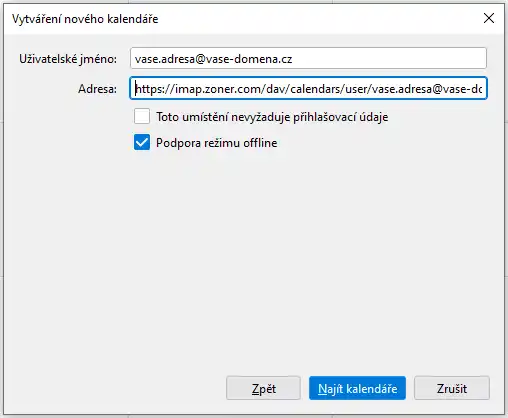Click the 'Vytváření nového kalendáře' title bar
The image size is (508, 418).
85,19
